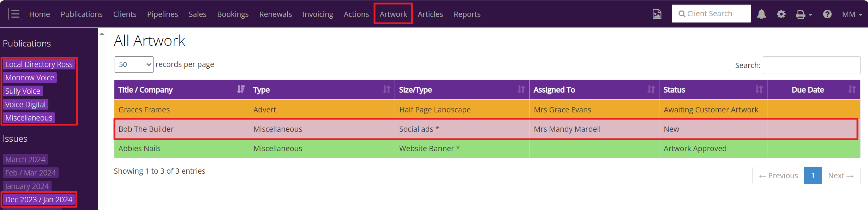
Task: Select the Dec 2023 / Jan 2024 issue
Action: 39,199
